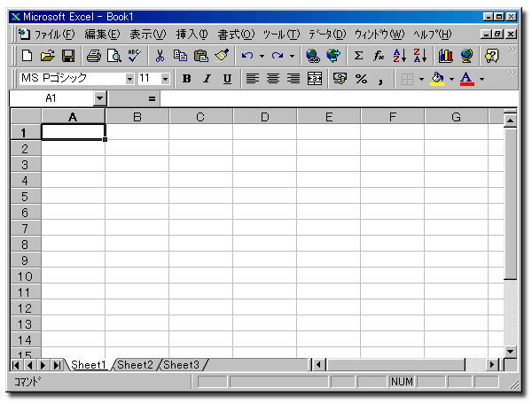Create a new workbook with New icon
532x404 pixels.
pyautogui.click(x=27, y=56)
